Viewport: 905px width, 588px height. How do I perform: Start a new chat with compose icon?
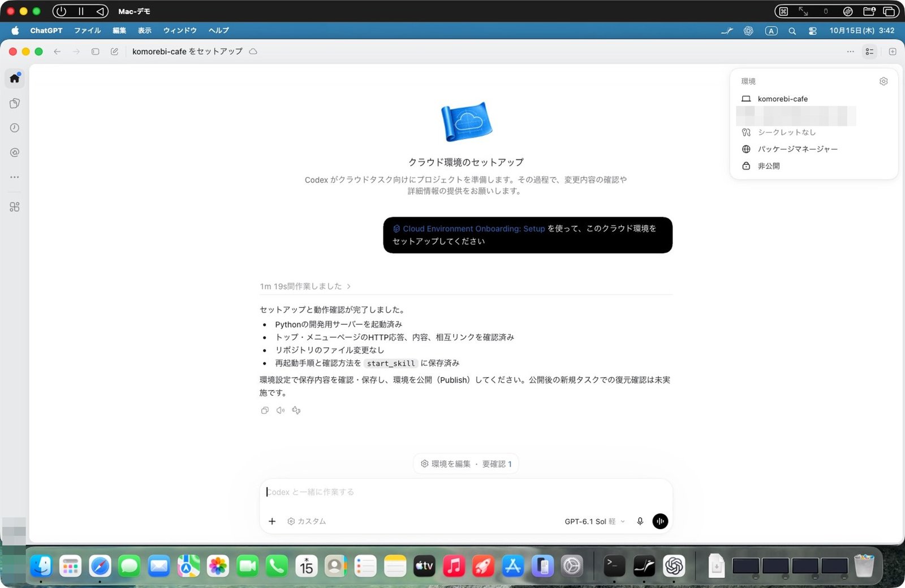114,51
